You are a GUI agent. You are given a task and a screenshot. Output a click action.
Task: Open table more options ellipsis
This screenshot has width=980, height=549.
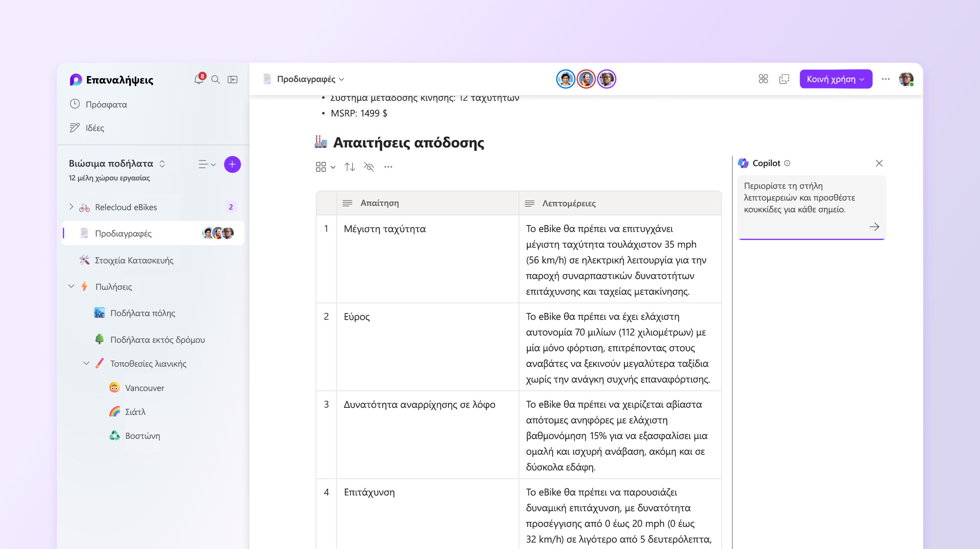pos(388,167)
